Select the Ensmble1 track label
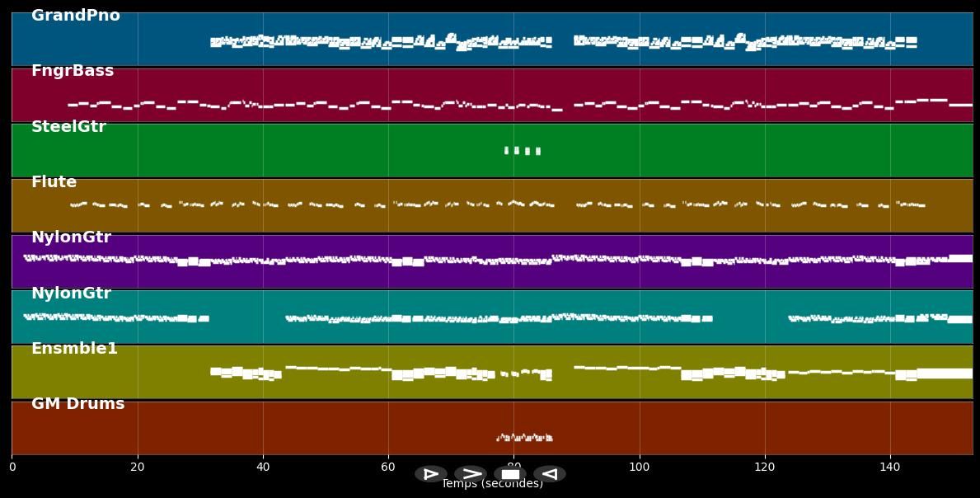Screen dimensions: 980x498 [x=74, y=349]
